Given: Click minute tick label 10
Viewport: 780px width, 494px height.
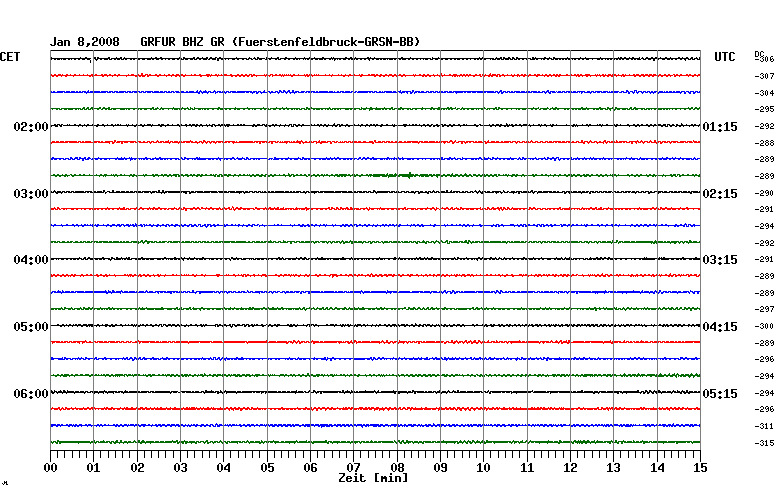Looking at the screenshot, I should pyautogui.click(x=484, y=468).
